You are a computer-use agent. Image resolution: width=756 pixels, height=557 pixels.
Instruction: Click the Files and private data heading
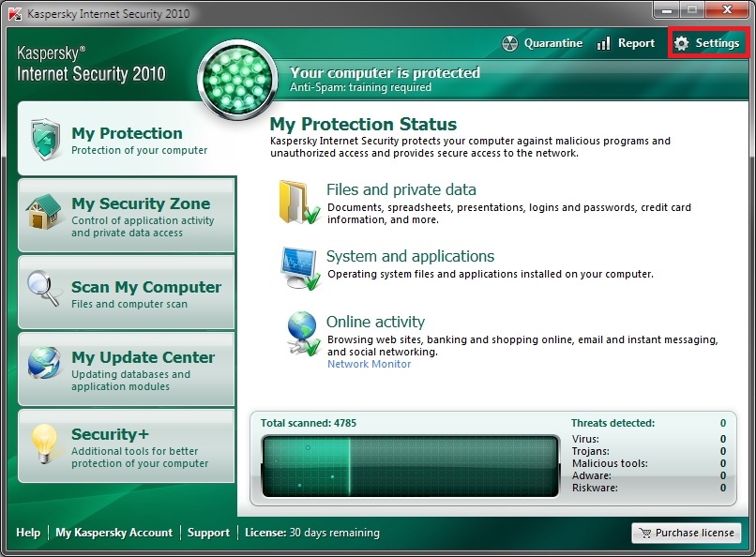click(401, 189)
